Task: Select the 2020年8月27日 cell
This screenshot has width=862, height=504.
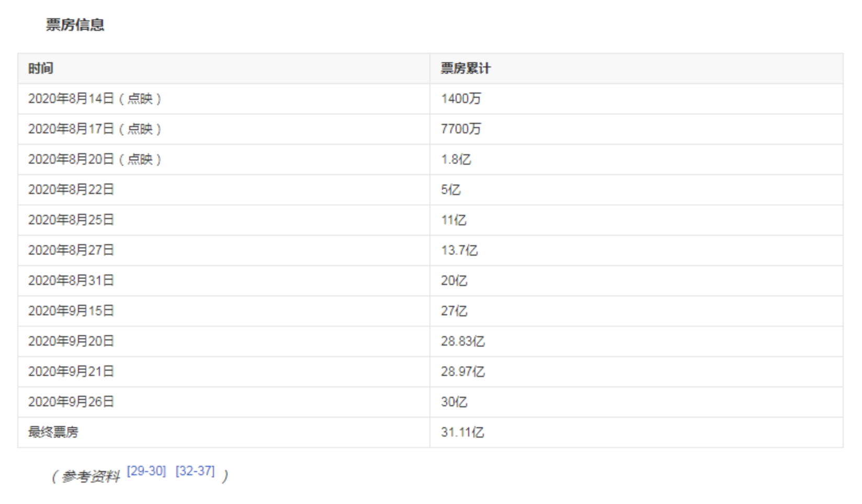Action: [x=224, y=250]
